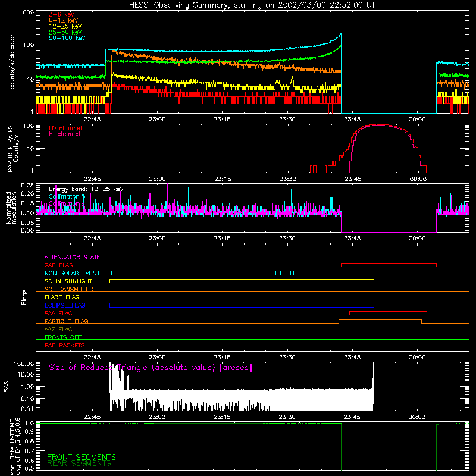476x476 pixels.
Task: Click the 'Energy band: 12-25 keV' label
Action: [86, 189]
